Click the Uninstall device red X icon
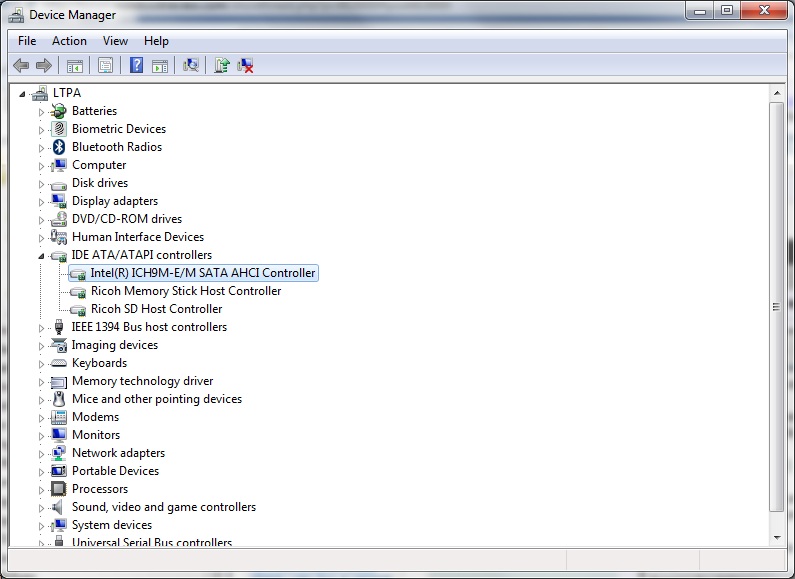This screenshot has height=579, width=795. pos(245,65)
